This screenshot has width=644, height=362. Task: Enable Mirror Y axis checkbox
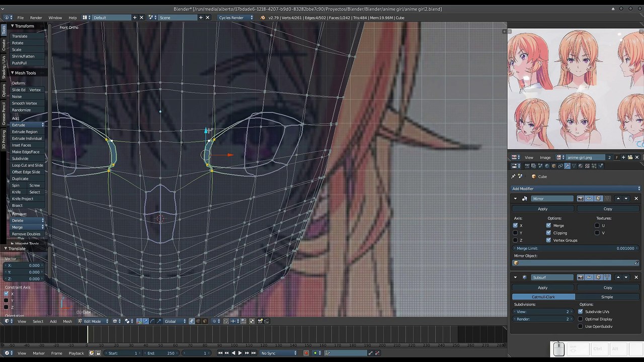click(515, 233)
